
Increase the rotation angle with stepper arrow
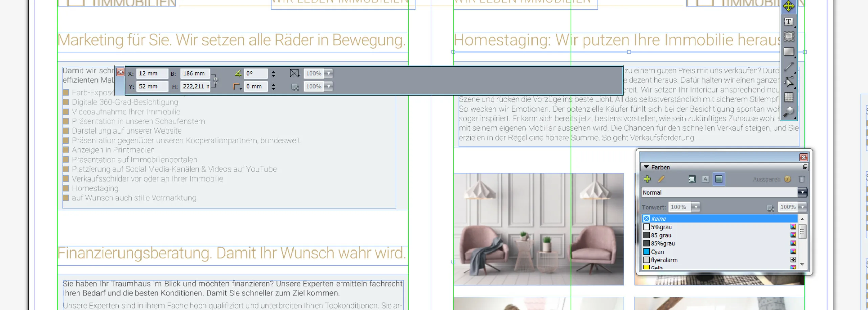point(273,71)
